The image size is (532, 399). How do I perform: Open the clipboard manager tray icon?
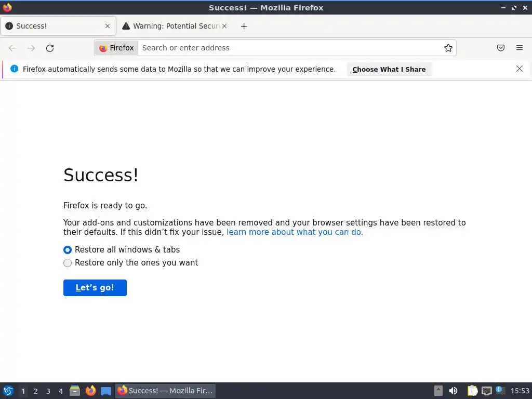472,391
